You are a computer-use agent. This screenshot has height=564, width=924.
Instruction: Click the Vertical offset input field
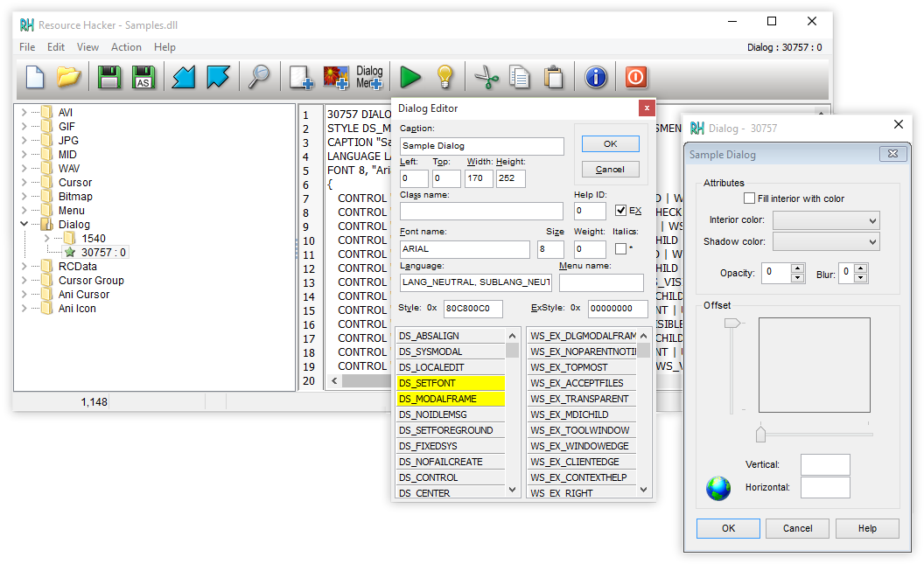tap(825, 464)
